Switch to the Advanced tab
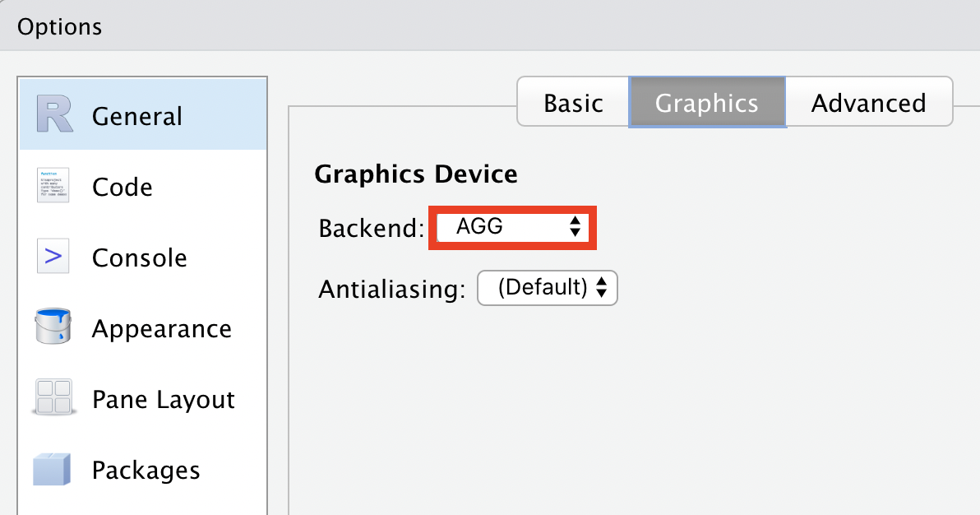Viewport: 980px width, 515px height. tap(869, 102)
